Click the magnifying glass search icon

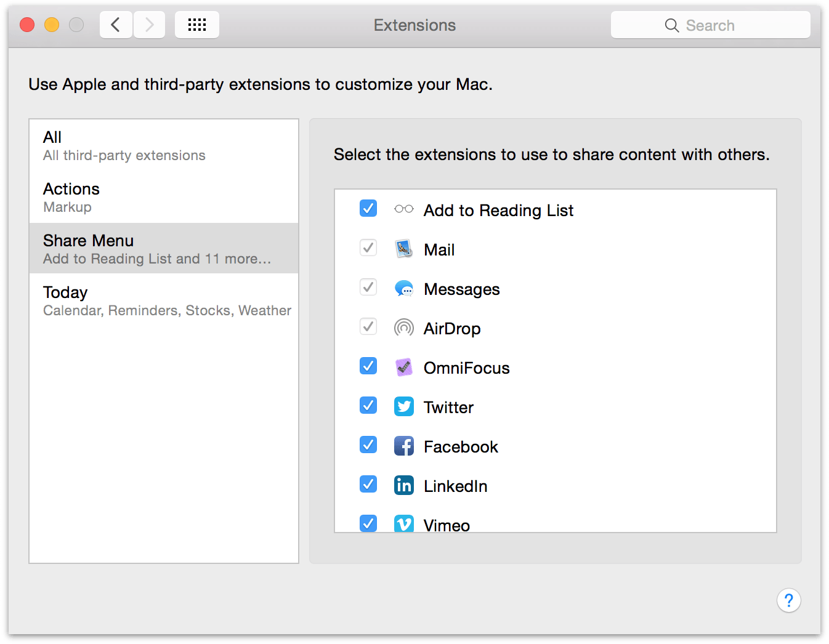[672, 25]
